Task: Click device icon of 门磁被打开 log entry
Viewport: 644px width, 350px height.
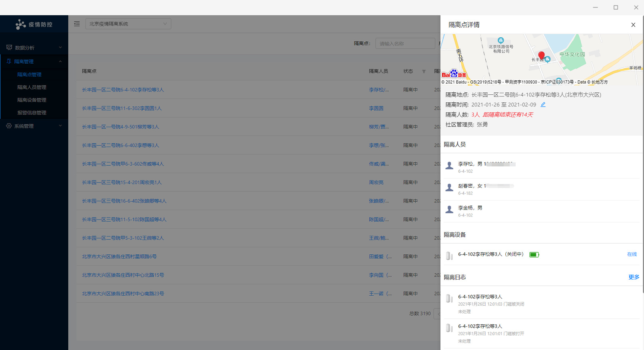Action: coord(449,328)
